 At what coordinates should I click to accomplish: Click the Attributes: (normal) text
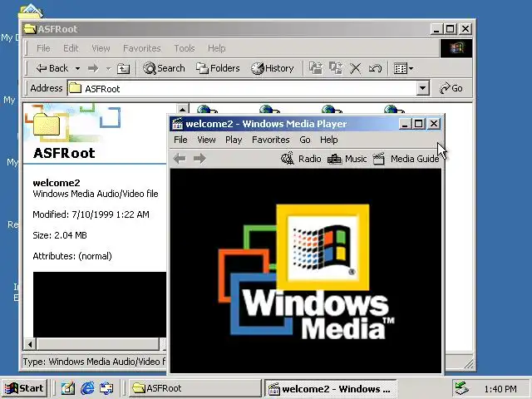[x=72, y=256]
